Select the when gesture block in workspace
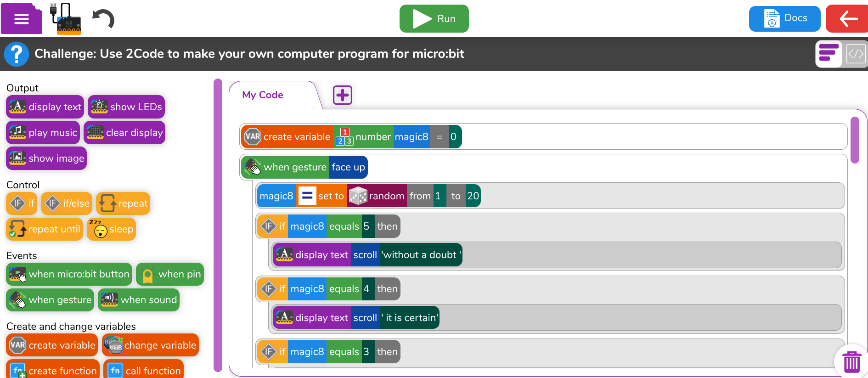Screen dimensions: 868x378 [285, 167]
